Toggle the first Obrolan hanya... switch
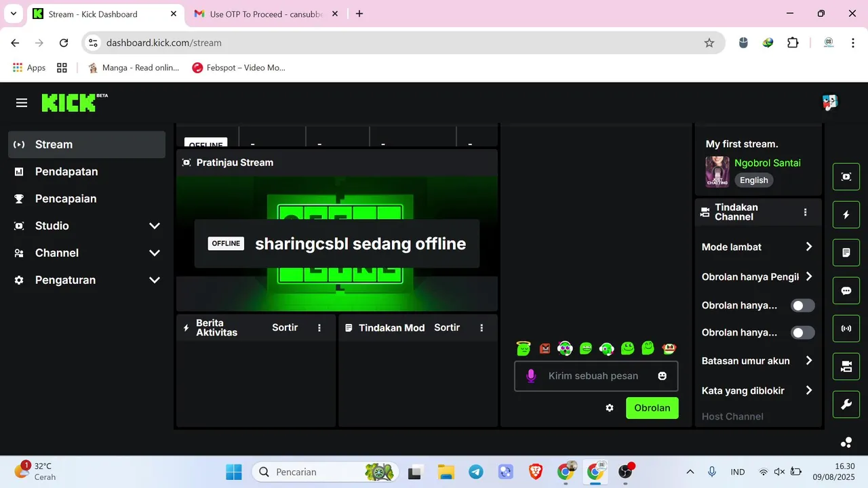The image size is (868, 488). (x=803, y=306)
